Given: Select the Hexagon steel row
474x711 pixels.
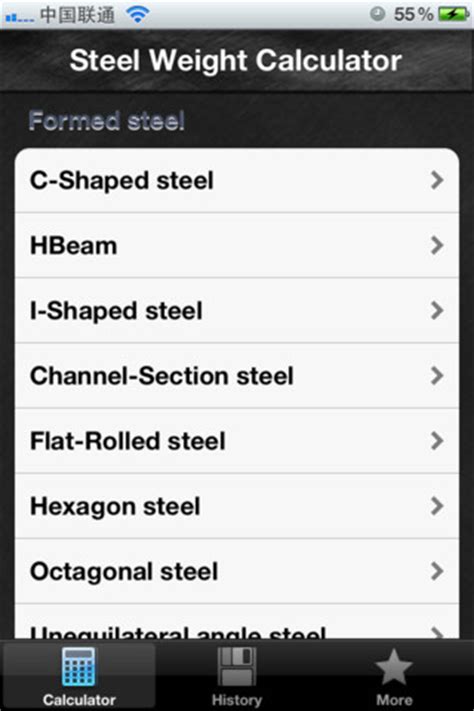Looking at the screenshot, I should click(x=237, y=506).
